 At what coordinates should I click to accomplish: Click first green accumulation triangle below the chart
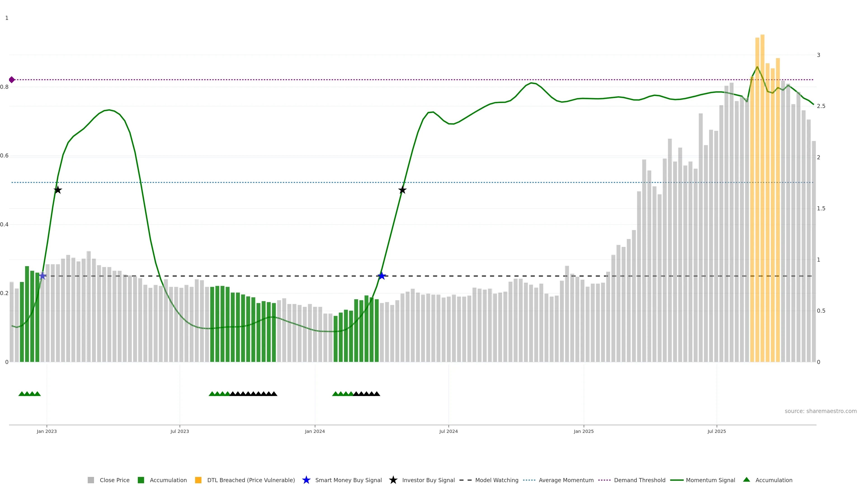[21, 394]
